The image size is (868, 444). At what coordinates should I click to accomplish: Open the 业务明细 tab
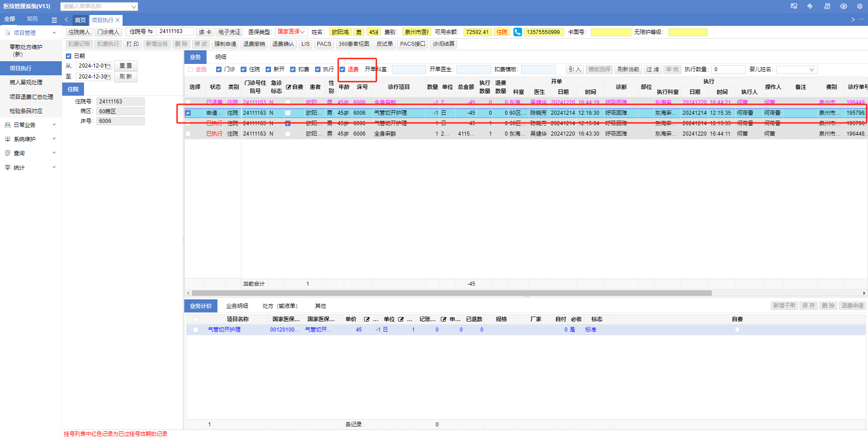pos(237,306)
